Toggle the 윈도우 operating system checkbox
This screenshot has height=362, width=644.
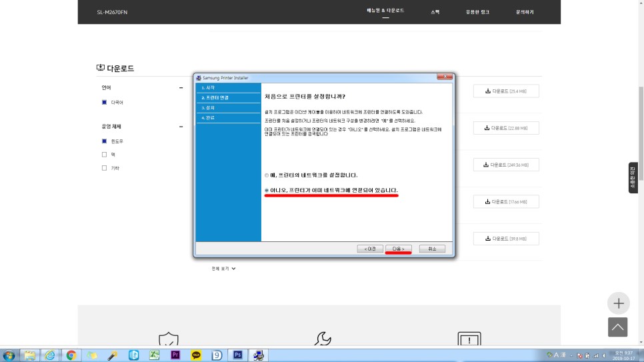[104, 141]
